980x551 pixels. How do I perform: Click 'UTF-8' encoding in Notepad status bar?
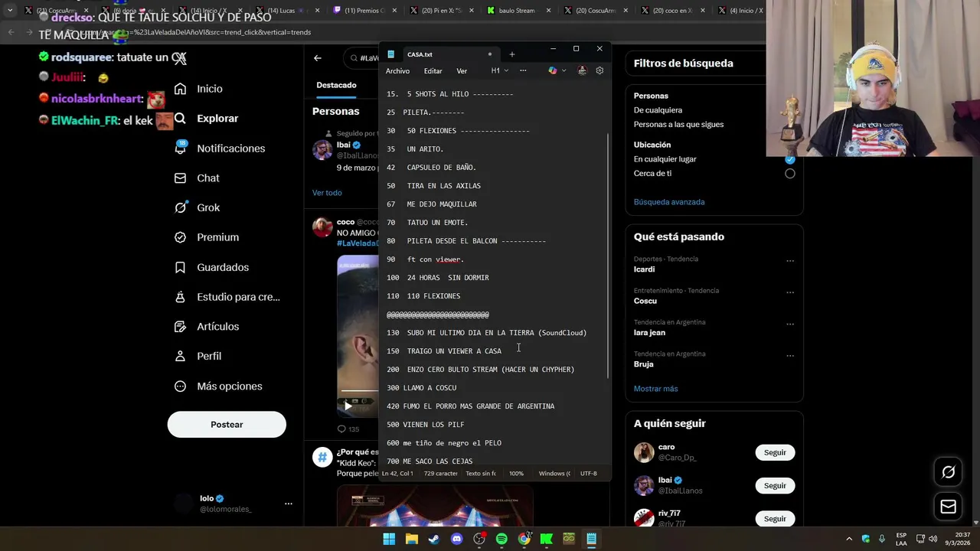coord(588,474)
